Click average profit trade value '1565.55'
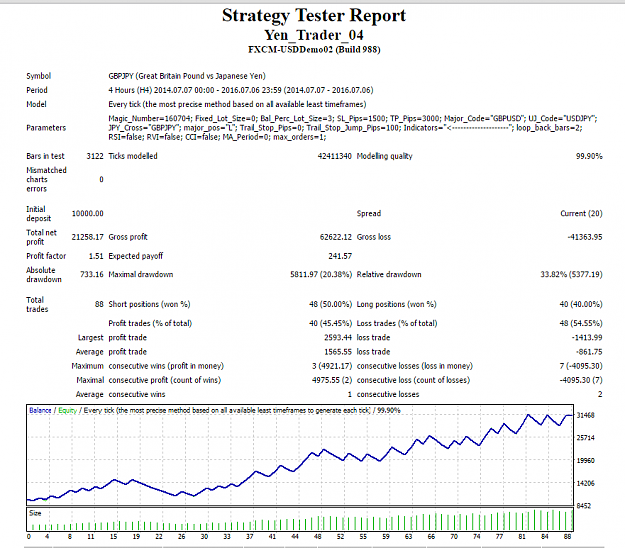This screenshot has height=548, width=625. (x=338, y=352)
